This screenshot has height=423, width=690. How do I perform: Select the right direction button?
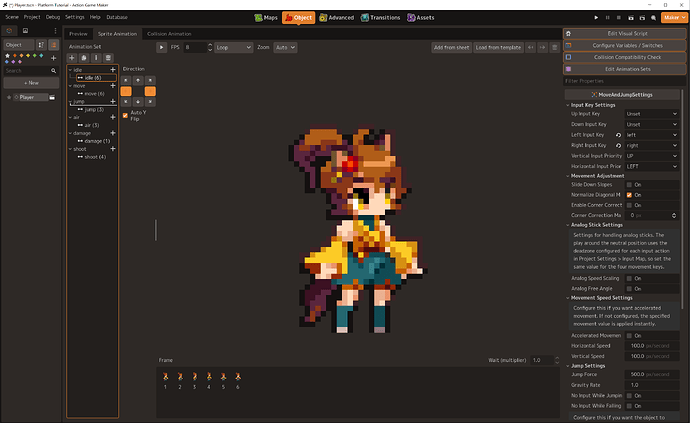coord(150,91)
